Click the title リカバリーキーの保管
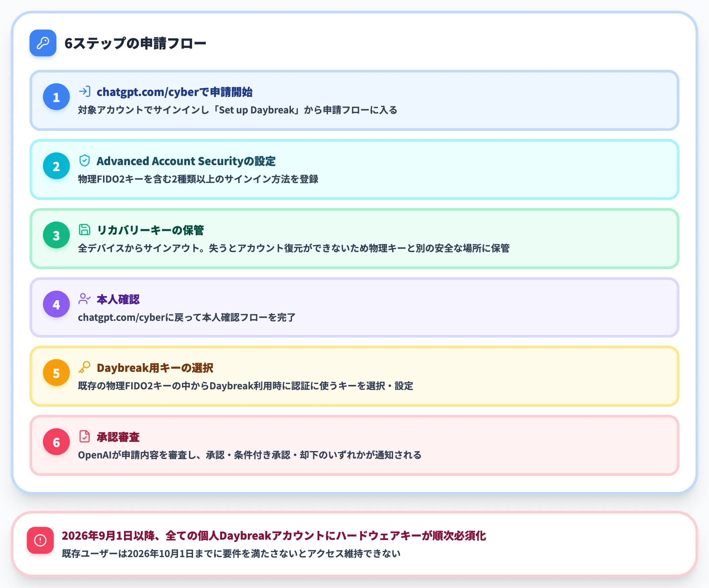This screenshot has height=588, width=709. pos(150,230)
